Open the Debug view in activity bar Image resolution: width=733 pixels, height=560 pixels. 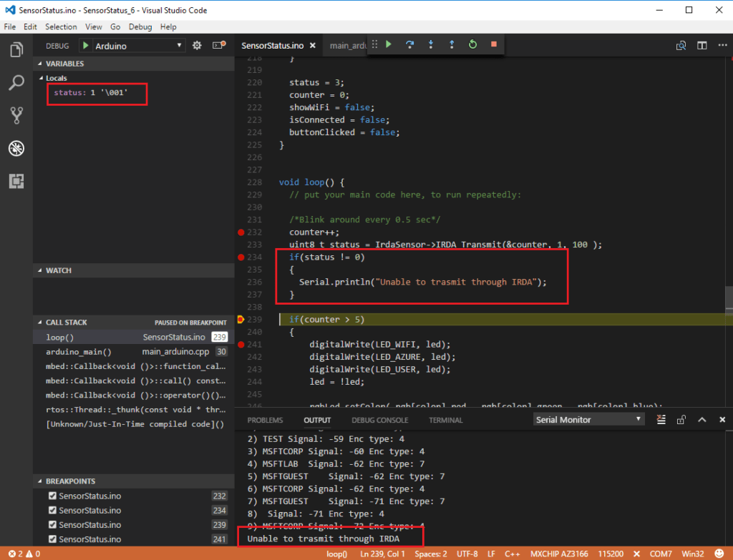click(16, 149)
